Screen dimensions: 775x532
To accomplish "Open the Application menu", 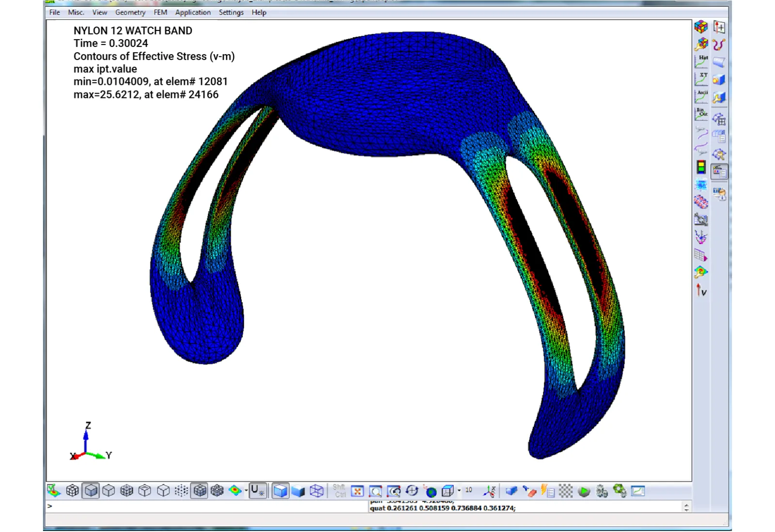I will pos(193,13).
